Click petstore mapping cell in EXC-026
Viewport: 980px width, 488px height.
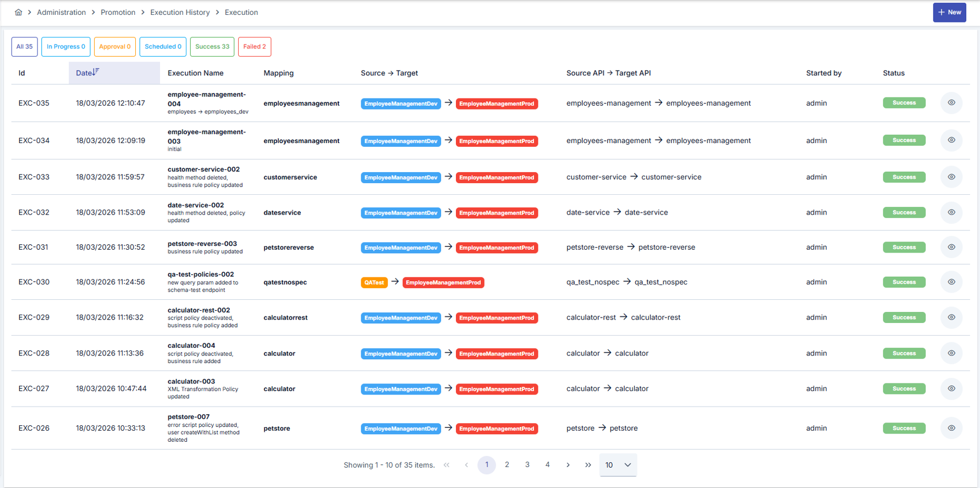(x=277, y=429)
